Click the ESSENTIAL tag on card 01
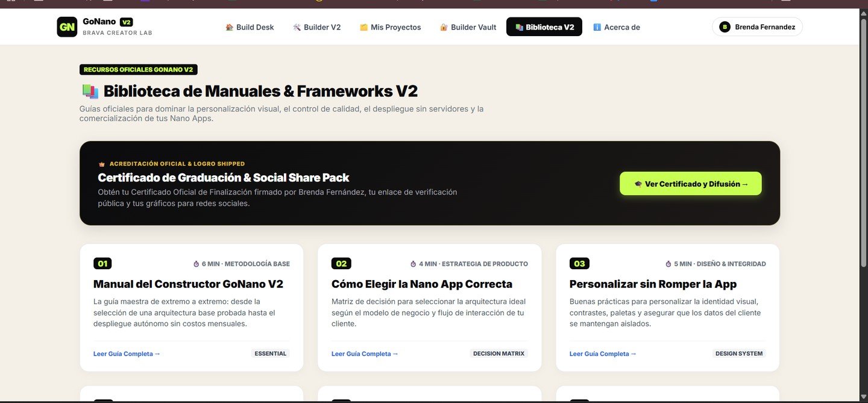868x403 pixels. pyautogui.click(x=271, y=354)
